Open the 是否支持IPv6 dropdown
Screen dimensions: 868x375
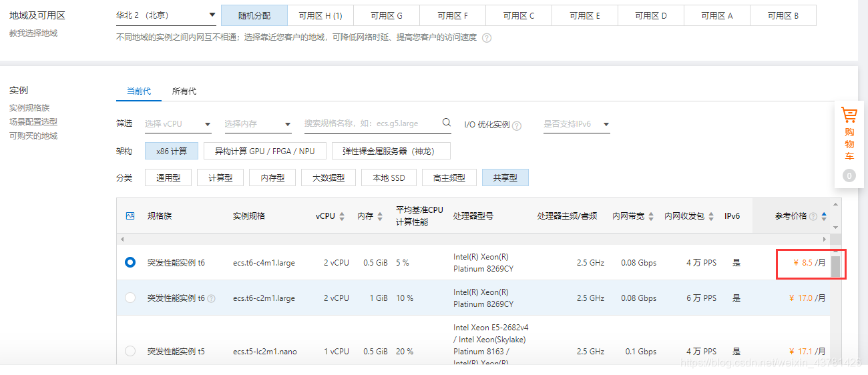[576, 124]
